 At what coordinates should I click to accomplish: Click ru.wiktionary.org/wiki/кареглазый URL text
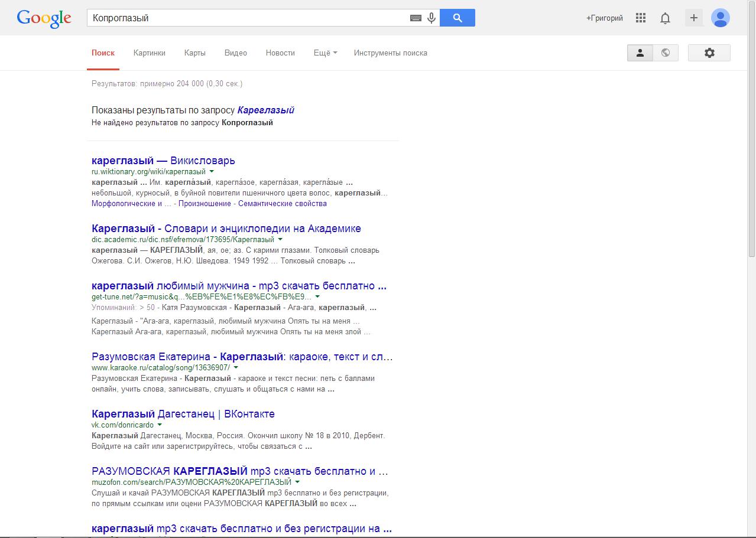click(148, 172)
